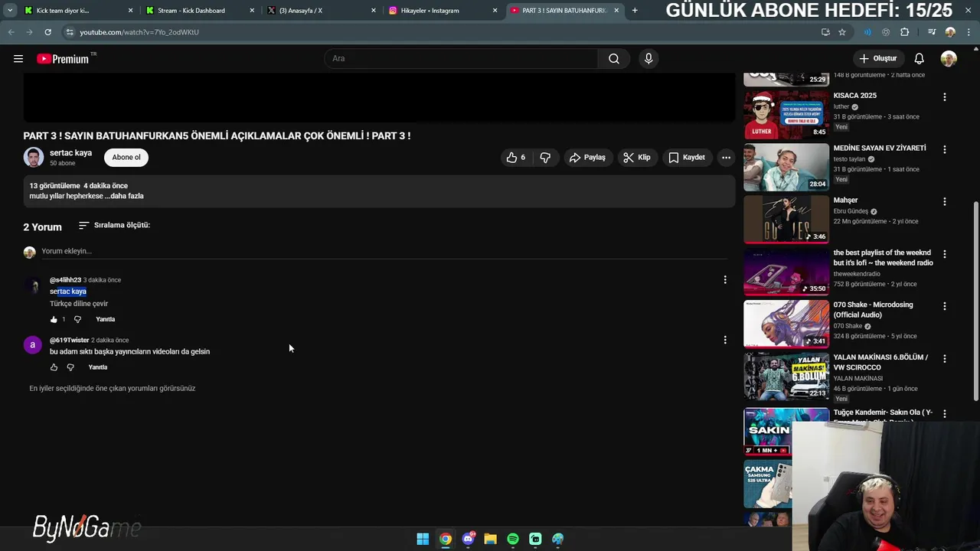Click the Yorum ekleyin comment box
Viewport: 980px width, 551px height.
(x=383, y=252)
